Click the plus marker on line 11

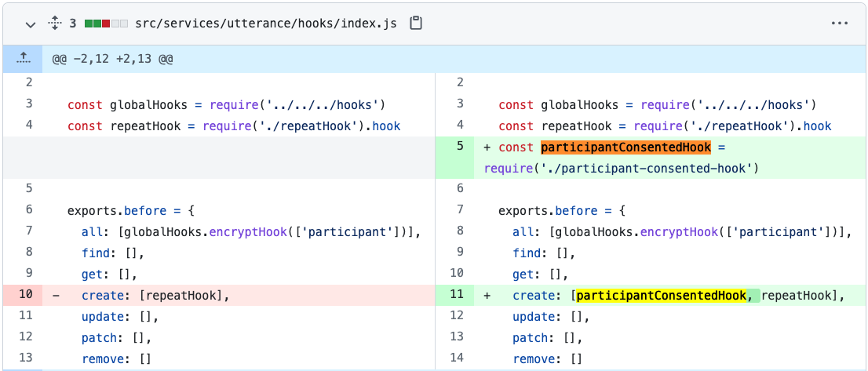pyautogui.click(x=487, y=296)
